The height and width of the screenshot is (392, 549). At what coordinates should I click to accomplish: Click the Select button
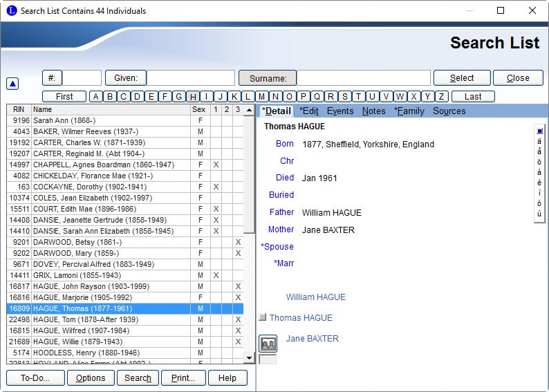coord(462,77)
